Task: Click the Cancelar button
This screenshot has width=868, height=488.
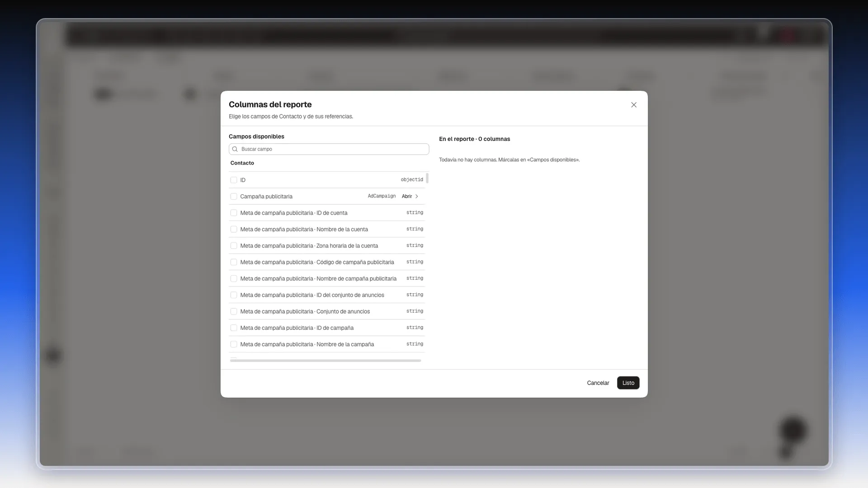Action: (598, 383)
